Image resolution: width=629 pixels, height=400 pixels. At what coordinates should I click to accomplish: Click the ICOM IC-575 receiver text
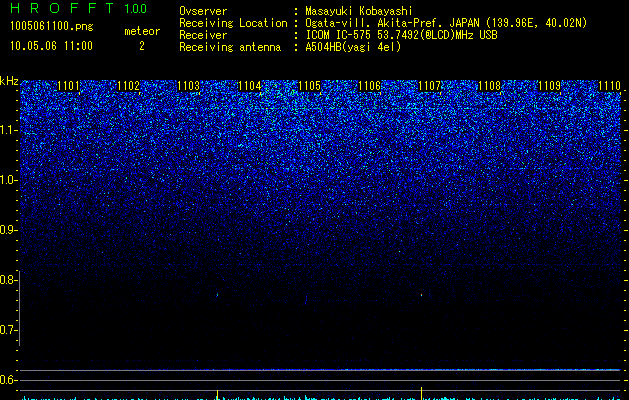pyautogui.click(x=401, y=35)
